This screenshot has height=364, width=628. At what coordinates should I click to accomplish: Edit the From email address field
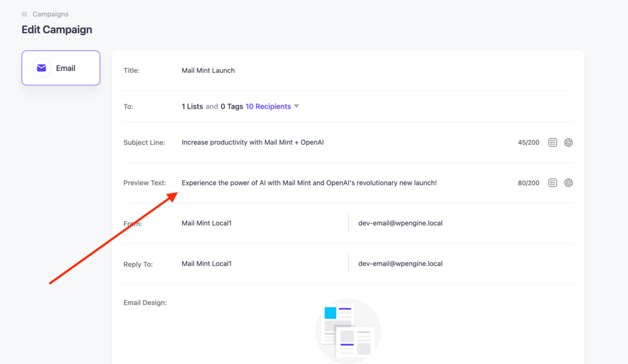pos(400,223)
